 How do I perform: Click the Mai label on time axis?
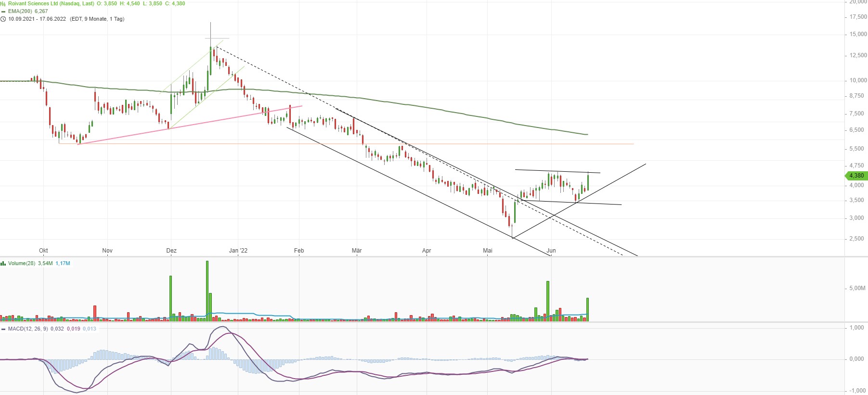click(x=488, y=251)
